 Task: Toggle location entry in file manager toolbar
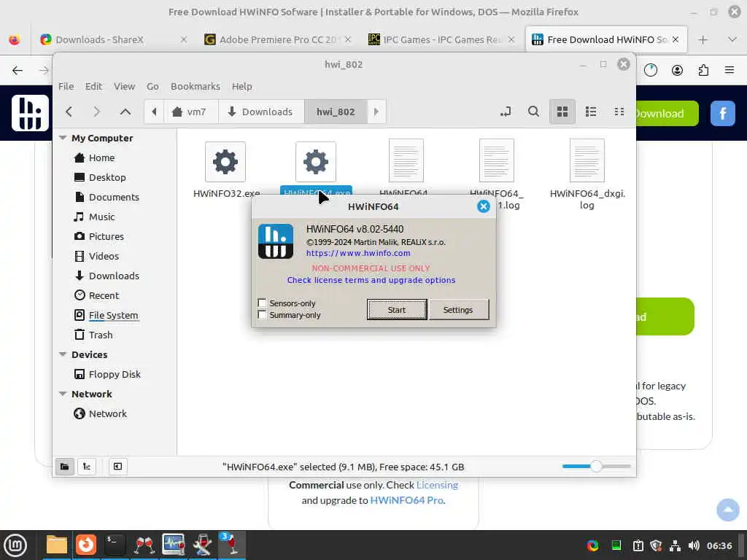[506, 112]
